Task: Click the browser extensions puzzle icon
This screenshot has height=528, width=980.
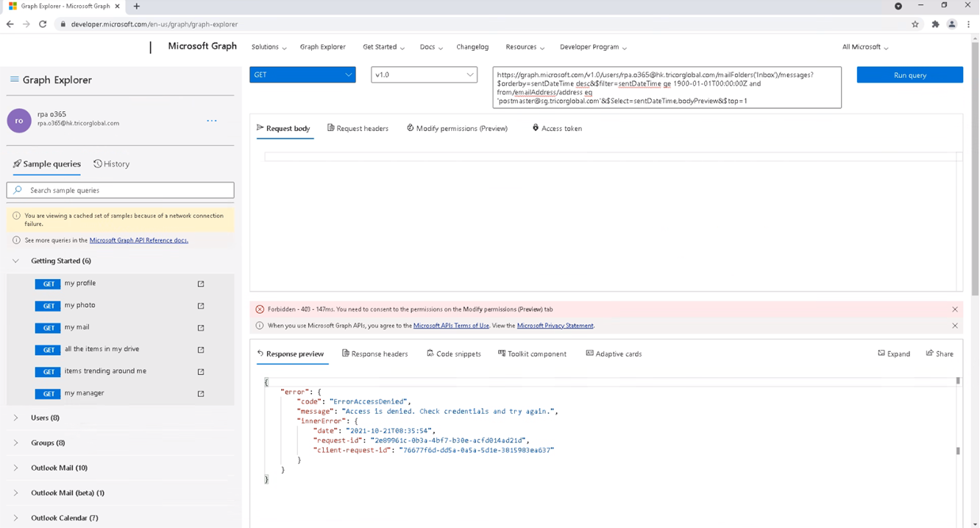Action: 934,24
